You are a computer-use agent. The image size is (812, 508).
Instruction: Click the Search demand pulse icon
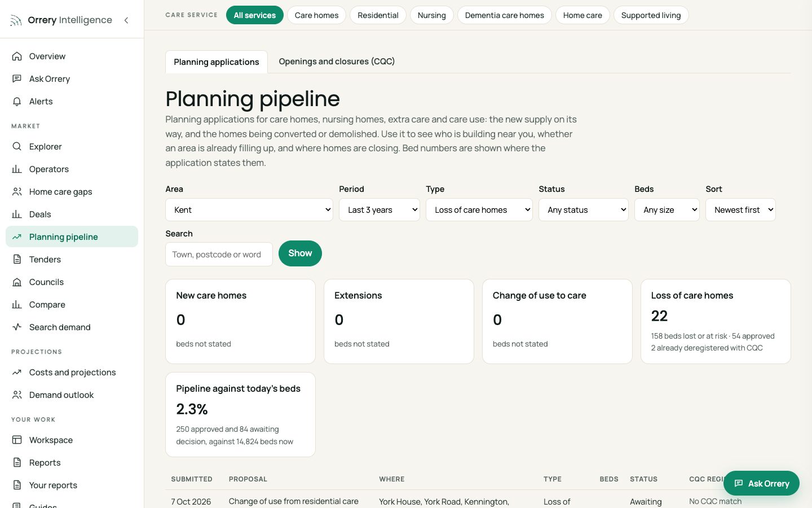point(17,327)
